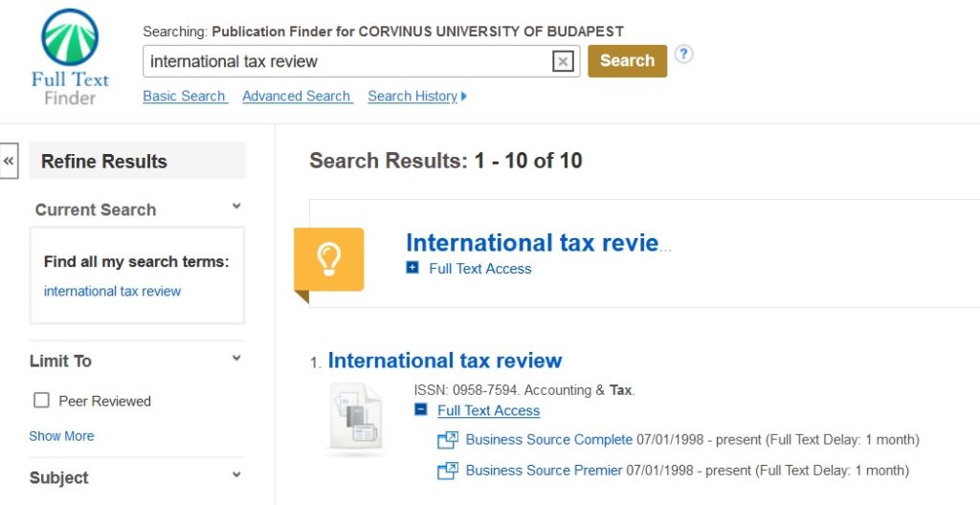
Task: Expand the plus icon next to featured Full Text Access
Action: coord(412,268)
